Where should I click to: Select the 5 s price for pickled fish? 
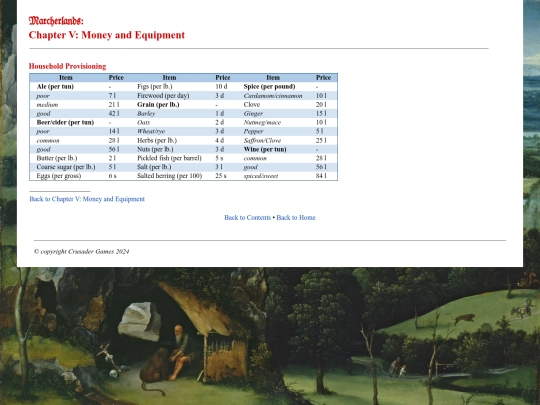[x=219, y=158]
